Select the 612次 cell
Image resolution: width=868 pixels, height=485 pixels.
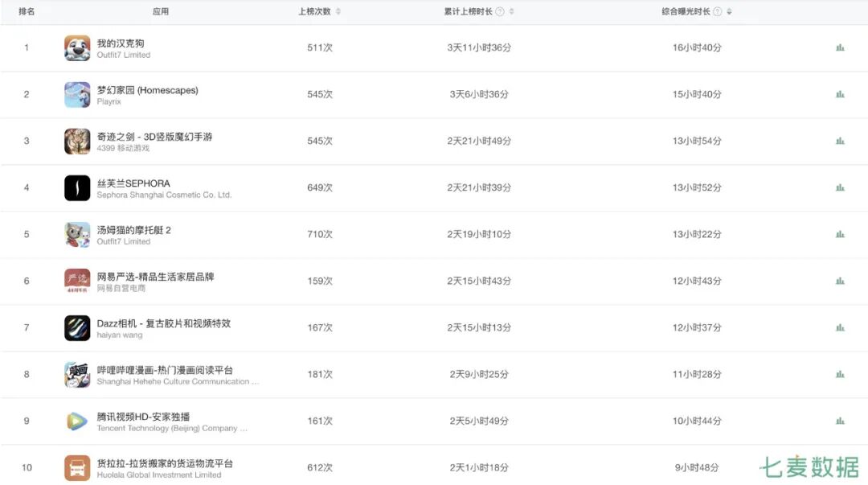320,467
